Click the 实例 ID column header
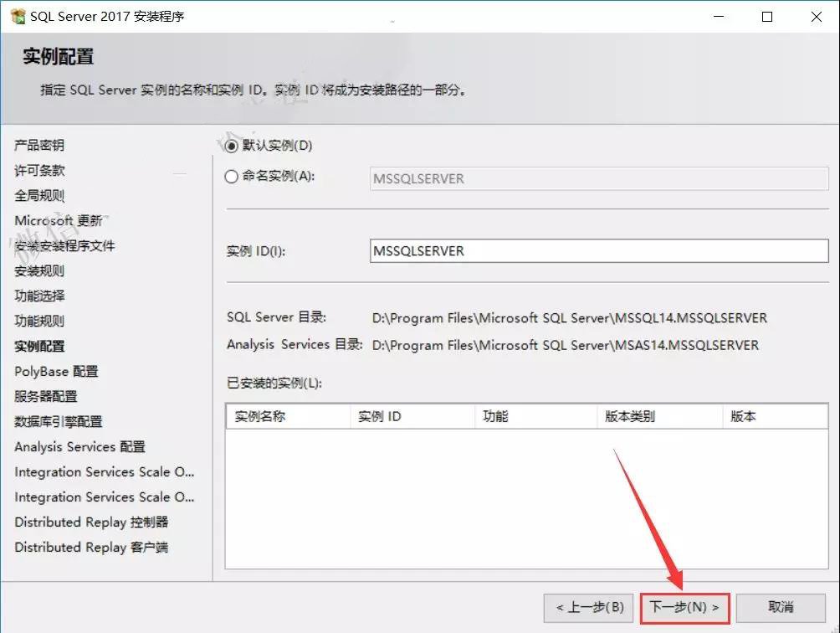The image size is (840, 633). 412,416
